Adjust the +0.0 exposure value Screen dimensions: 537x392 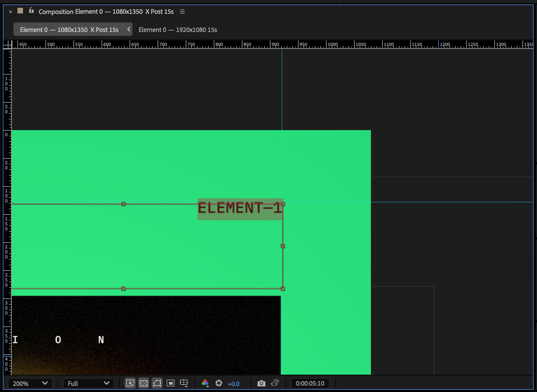pos(234,384)
